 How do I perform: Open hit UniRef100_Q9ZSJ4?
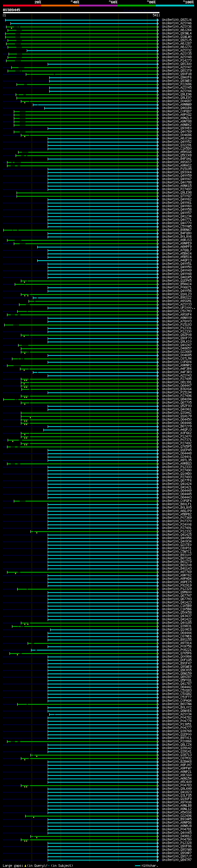coord(176,20)
